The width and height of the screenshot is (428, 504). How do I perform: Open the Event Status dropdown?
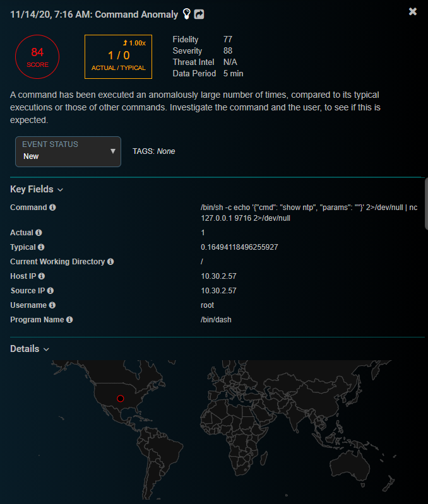click(x=68, y=151)
